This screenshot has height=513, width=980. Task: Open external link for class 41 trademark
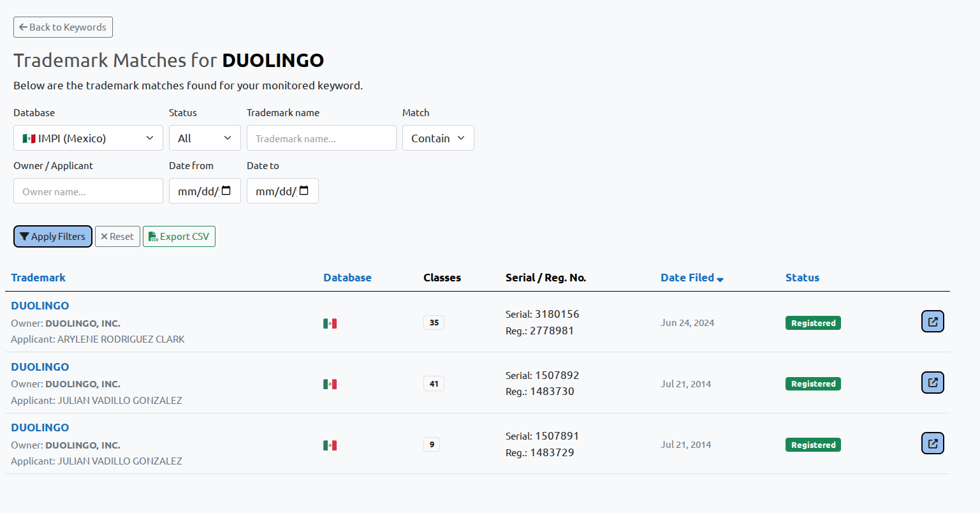[x=932, y=383]
